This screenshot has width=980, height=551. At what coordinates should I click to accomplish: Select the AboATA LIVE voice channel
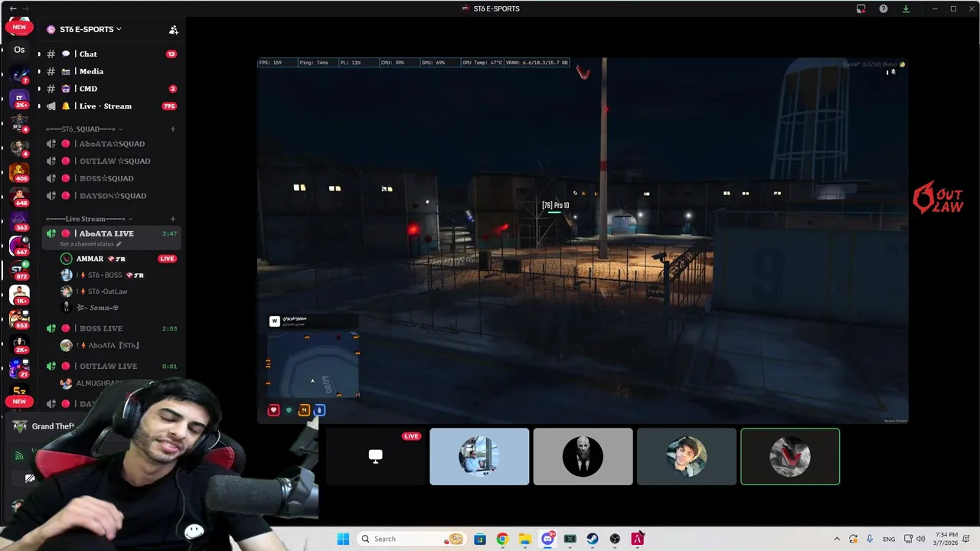pyautogui.click(x=111, y=233)
